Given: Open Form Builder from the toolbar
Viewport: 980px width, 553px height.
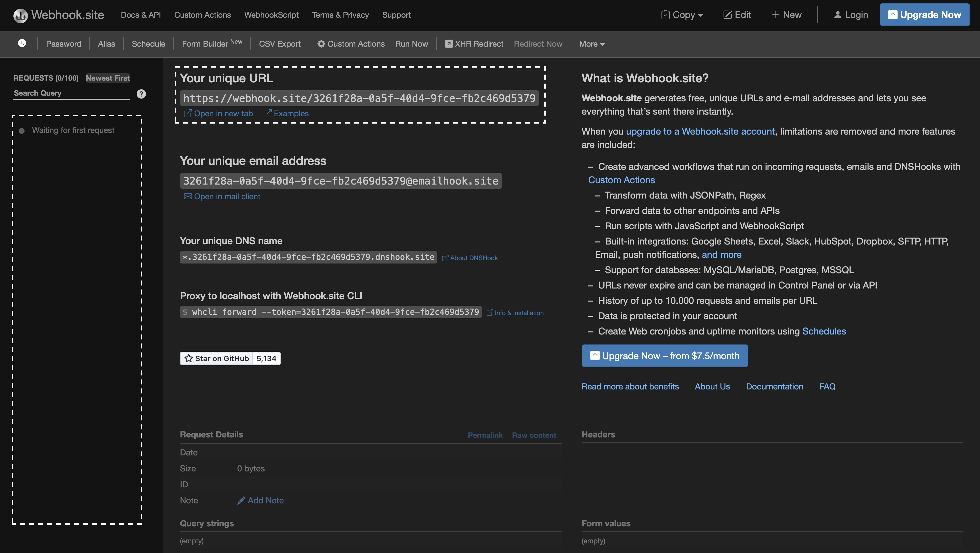Looking at the screenshot, I should 212,43.
